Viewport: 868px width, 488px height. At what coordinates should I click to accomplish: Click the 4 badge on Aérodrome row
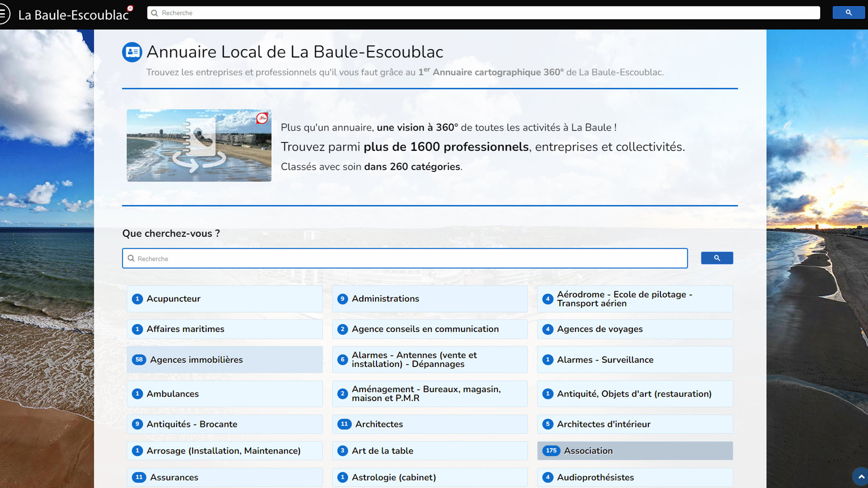point(548,299)
